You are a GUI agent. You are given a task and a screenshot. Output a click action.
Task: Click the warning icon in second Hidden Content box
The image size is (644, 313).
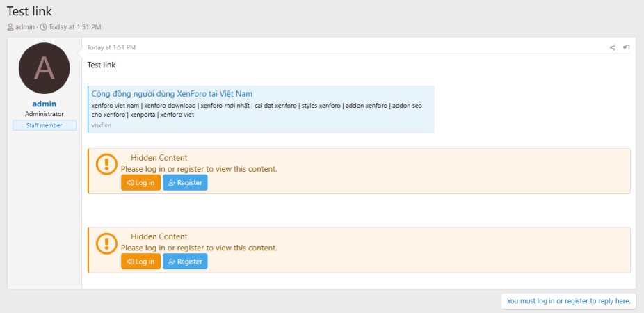[106, 243]
